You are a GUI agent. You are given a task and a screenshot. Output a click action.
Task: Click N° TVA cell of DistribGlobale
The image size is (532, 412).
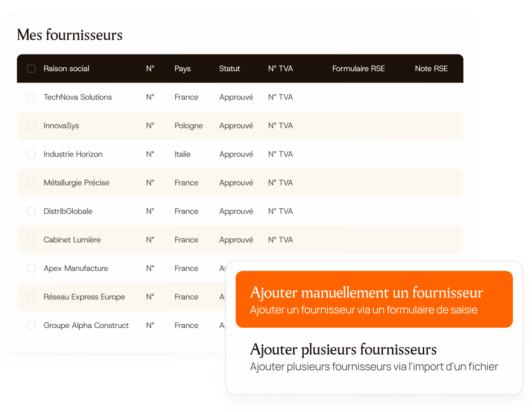tap(281, 211)
